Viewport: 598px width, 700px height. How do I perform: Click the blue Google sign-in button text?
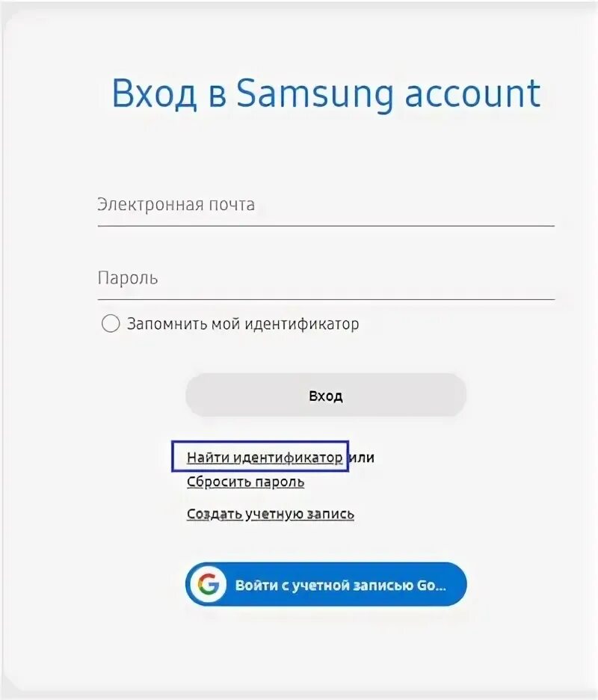(341, 586)
